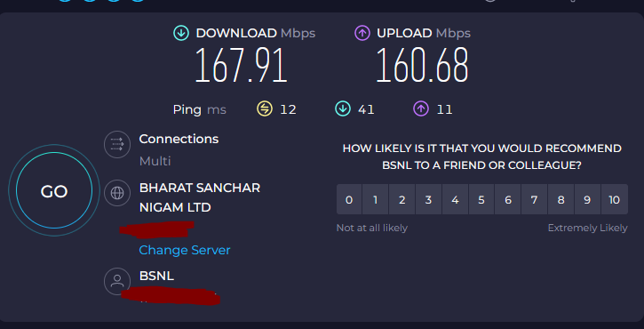
Task: Choose rating 7 on recommendation scale
Action: (534, 199)
